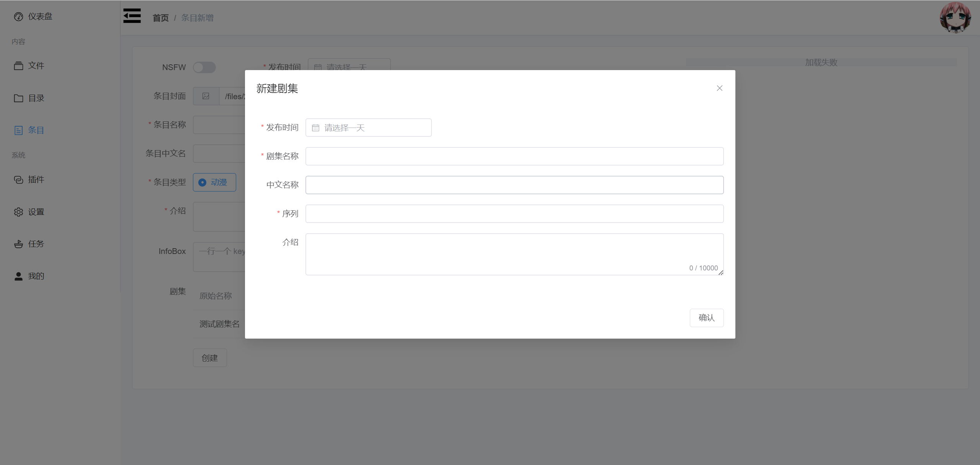Screen dimensions: 980x465
Task: Close the 新建剧集 dialog
Action: click(x=719, y=88)
